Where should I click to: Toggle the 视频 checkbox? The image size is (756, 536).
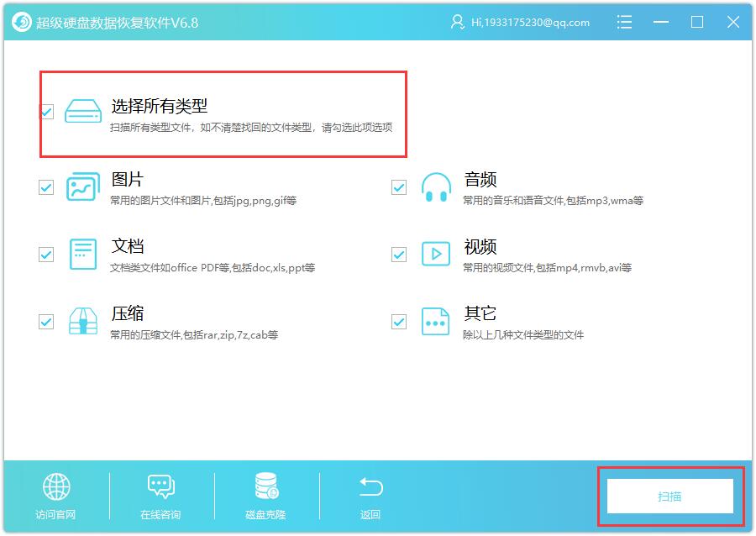click(x=399, y=254)
